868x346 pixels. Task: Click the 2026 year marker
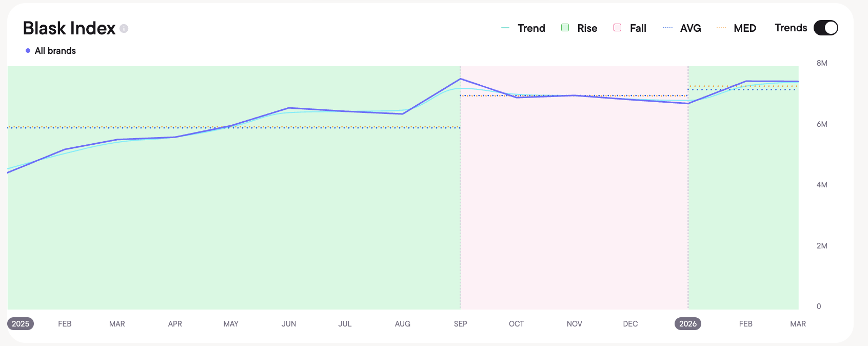688,324
